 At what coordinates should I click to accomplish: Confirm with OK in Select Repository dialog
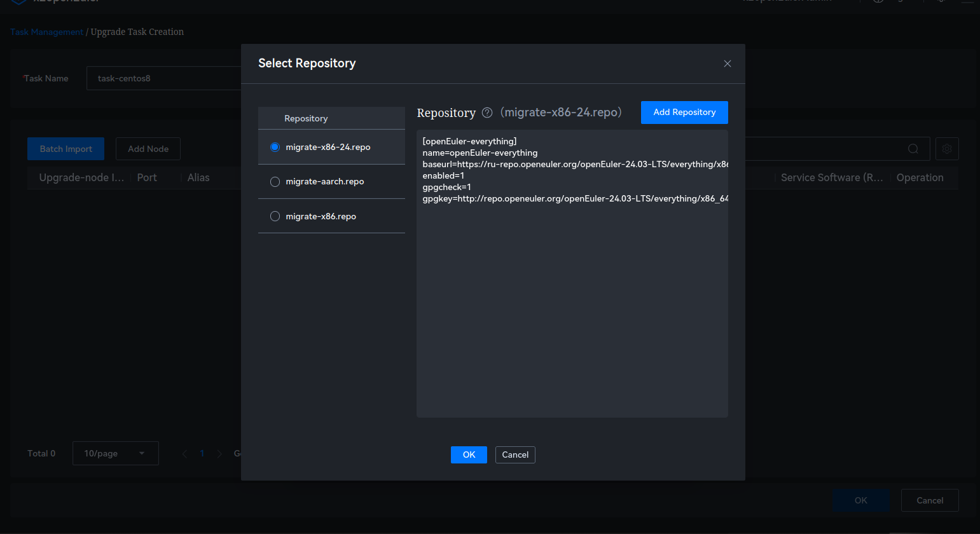[469, 455]
